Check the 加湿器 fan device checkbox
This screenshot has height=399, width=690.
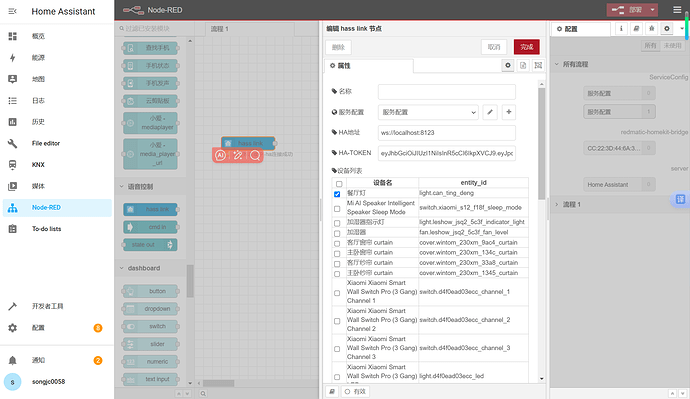[x=337, y=233]
